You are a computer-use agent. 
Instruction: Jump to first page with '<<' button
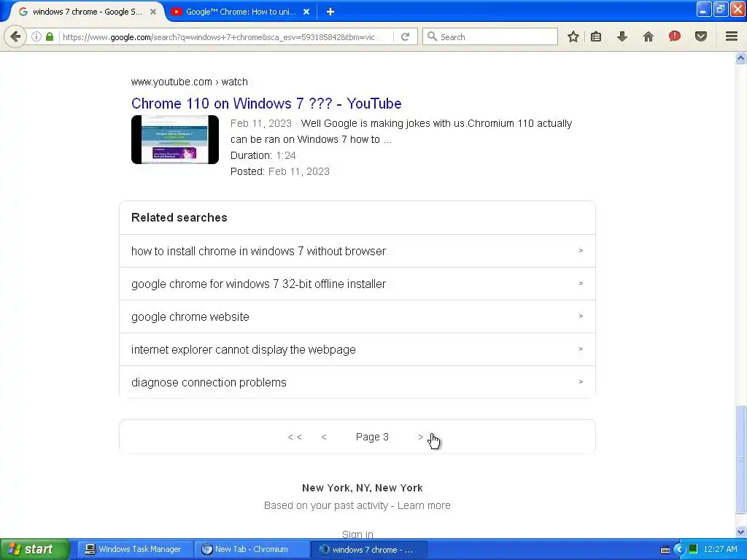pyautogui.click(x=295, y=437)
